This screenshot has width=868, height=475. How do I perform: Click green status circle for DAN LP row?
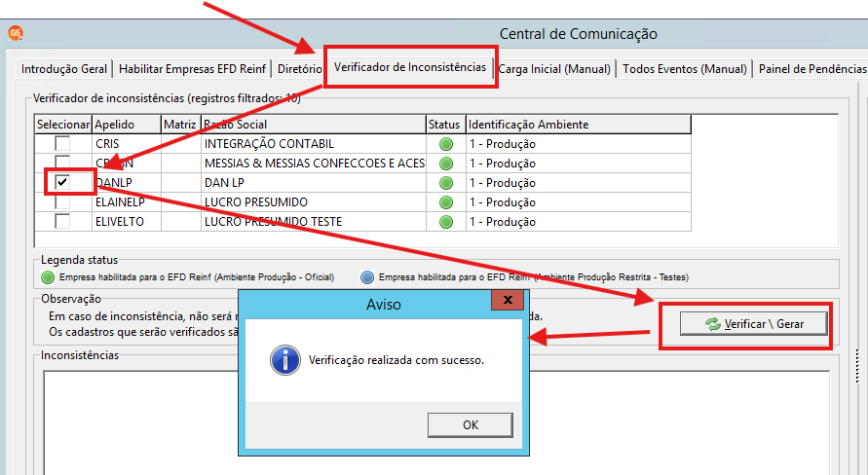[445, 182]
